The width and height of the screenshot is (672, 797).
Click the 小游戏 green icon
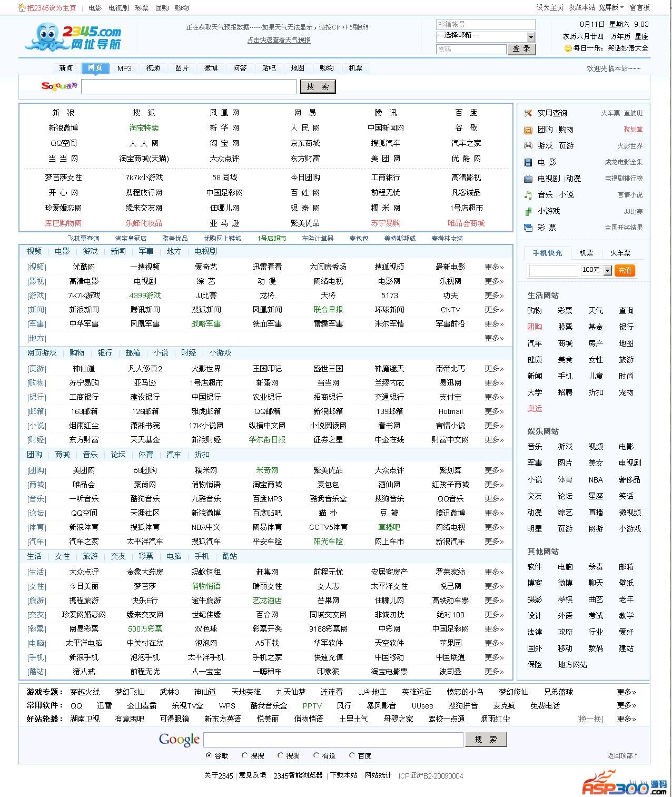tap(528, 211)
